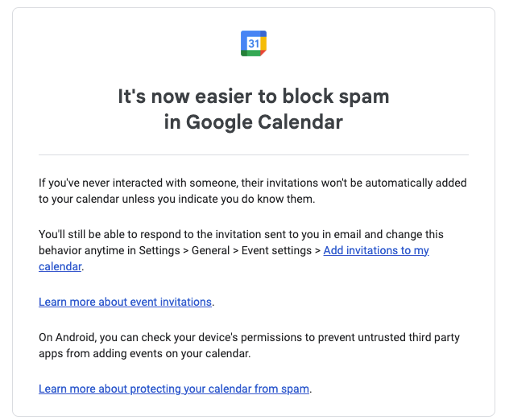Click the word "Settings" in the settings path
505x420 pixels.
coord(159,250)
